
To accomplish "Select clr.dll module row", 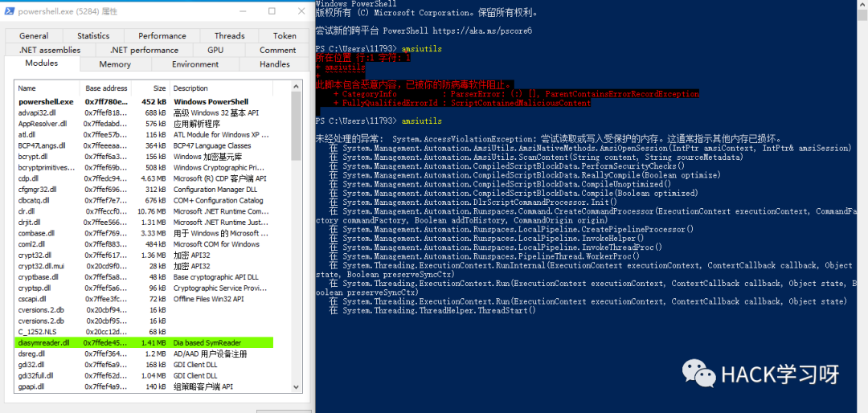I will click(x=144, y=211).
